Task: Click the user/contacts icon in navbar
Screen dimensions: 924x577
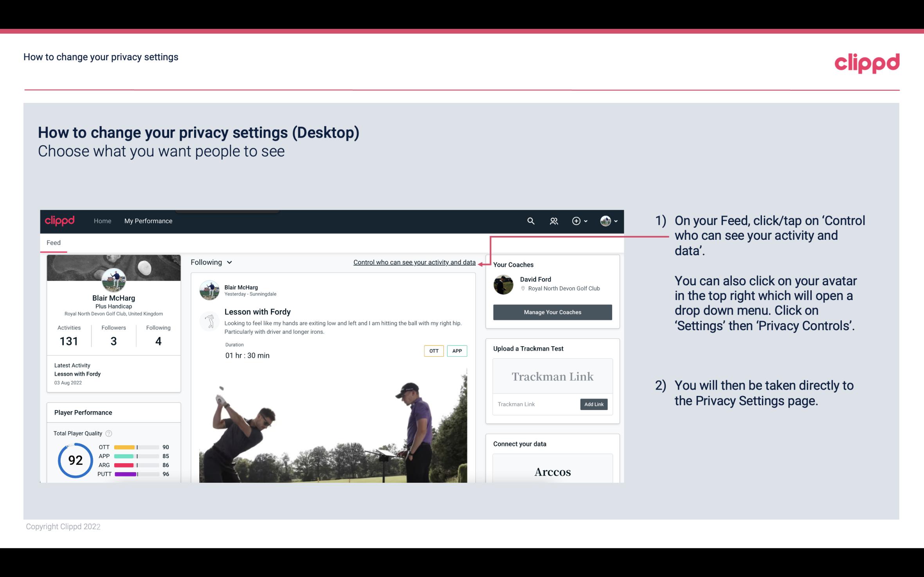Action: coord(554,221)
